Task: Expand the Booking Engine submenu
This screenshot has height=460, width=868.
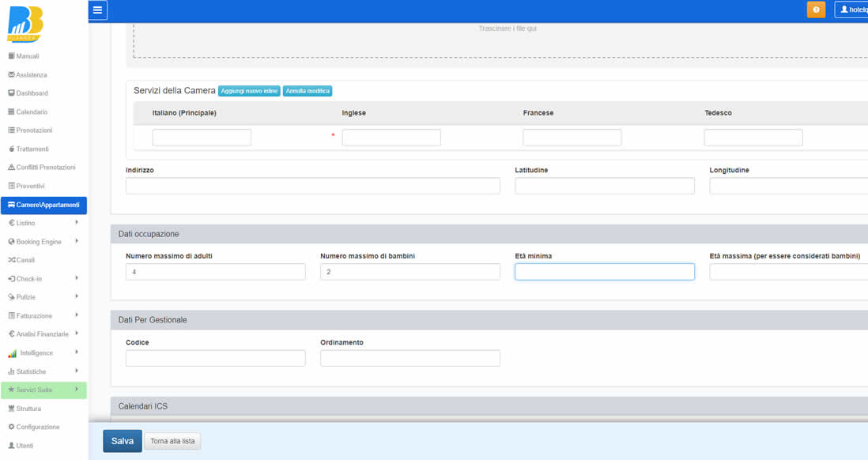Action: (x=77, y=241)
